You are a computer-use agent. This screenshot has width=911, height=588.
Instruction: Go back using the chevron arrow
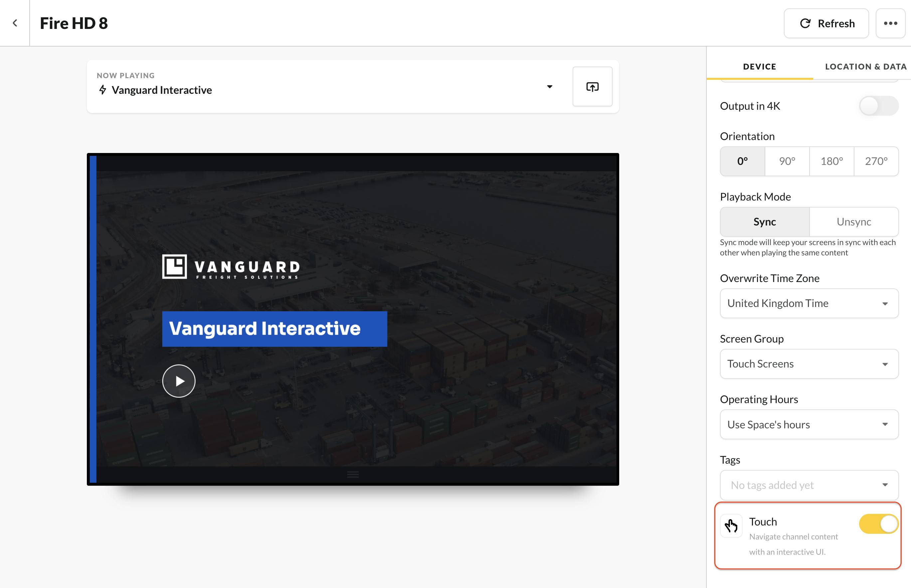(x=15, y=23)
